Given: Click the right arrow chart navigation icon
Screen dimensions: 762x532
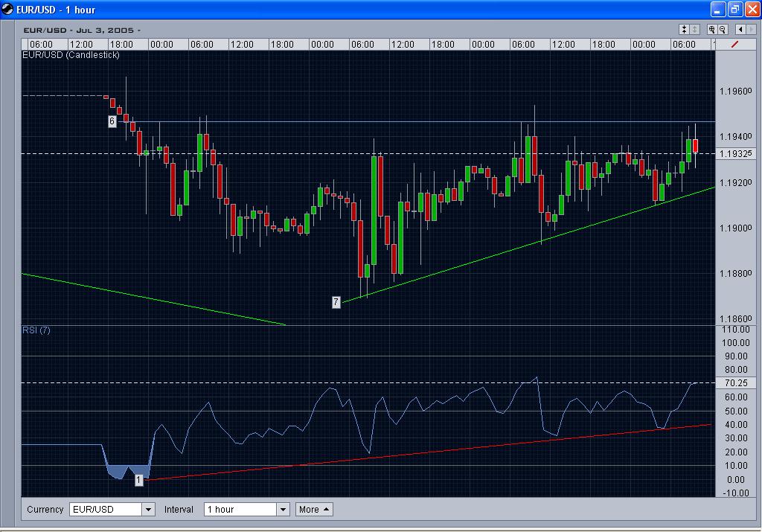Looking at the screenshot, I should 752,29.
